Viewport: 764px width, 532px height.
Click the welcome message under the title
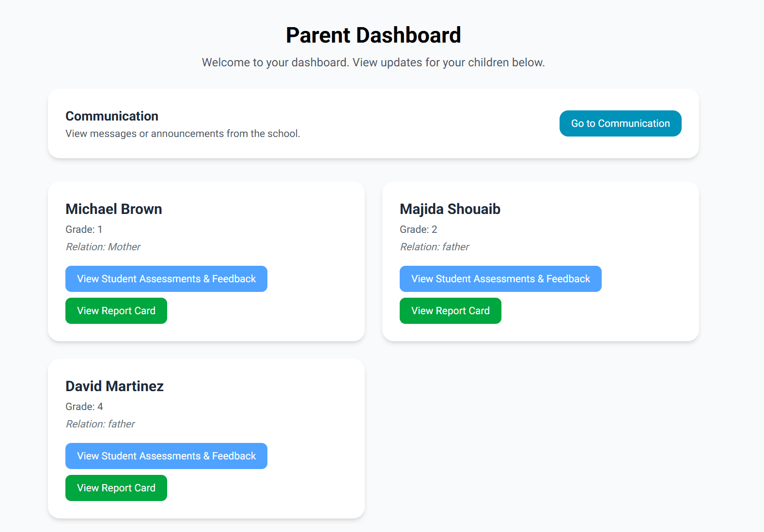pyautogui.click(x=373, y=62)
